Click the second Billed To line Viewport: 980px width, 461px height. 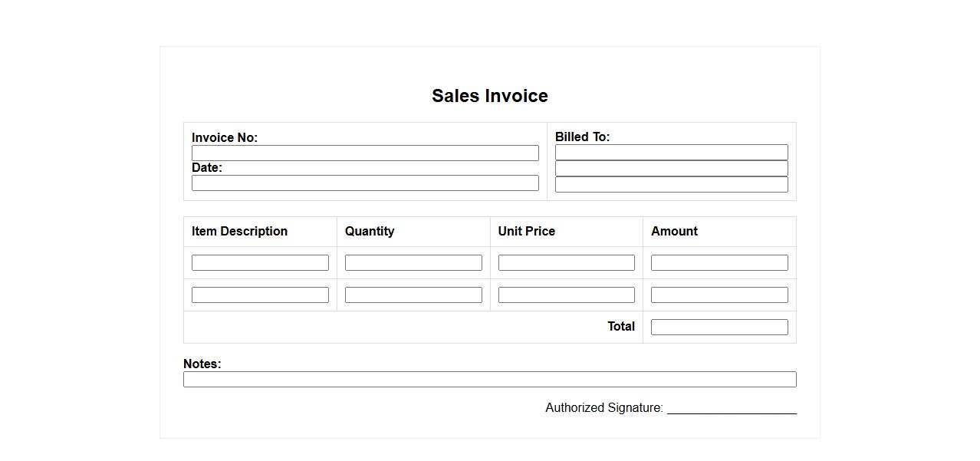(x=671, y=169)
